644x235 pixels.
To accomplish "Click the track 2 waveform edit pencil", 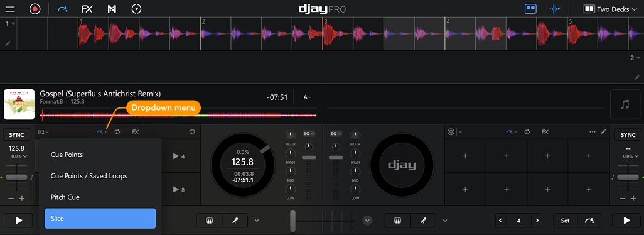I will click(x=637, y=77).
